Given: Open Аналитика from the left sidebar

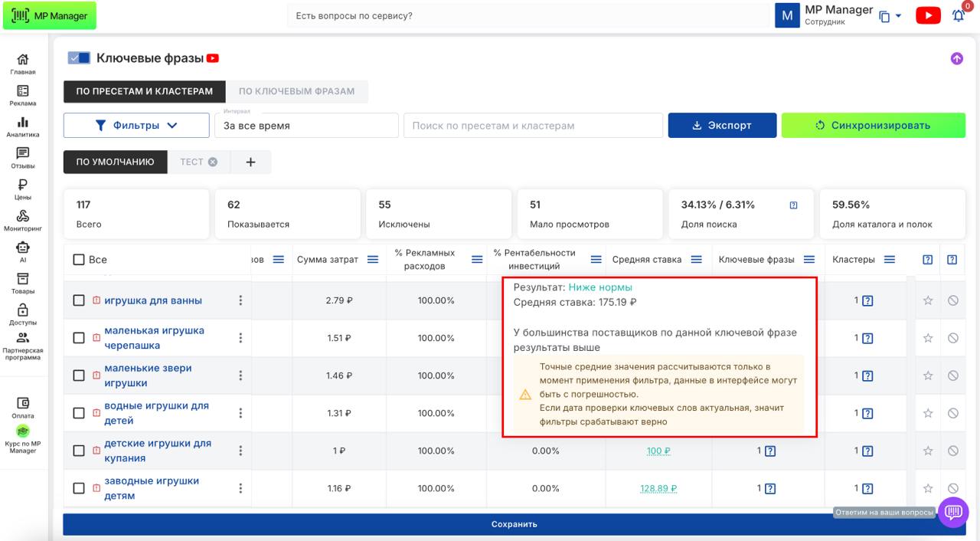Looking at the screenshot, I should (x=23, y=126).
